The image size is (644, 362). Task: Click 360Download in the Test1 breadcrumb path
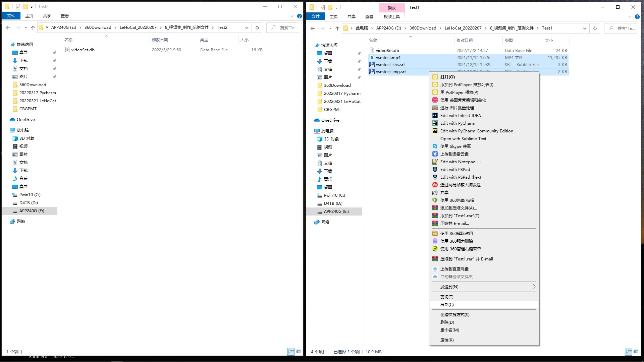(423, 28)
